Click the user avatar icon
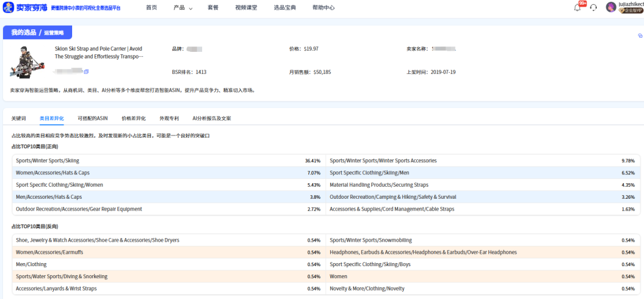 coord(611,7)
